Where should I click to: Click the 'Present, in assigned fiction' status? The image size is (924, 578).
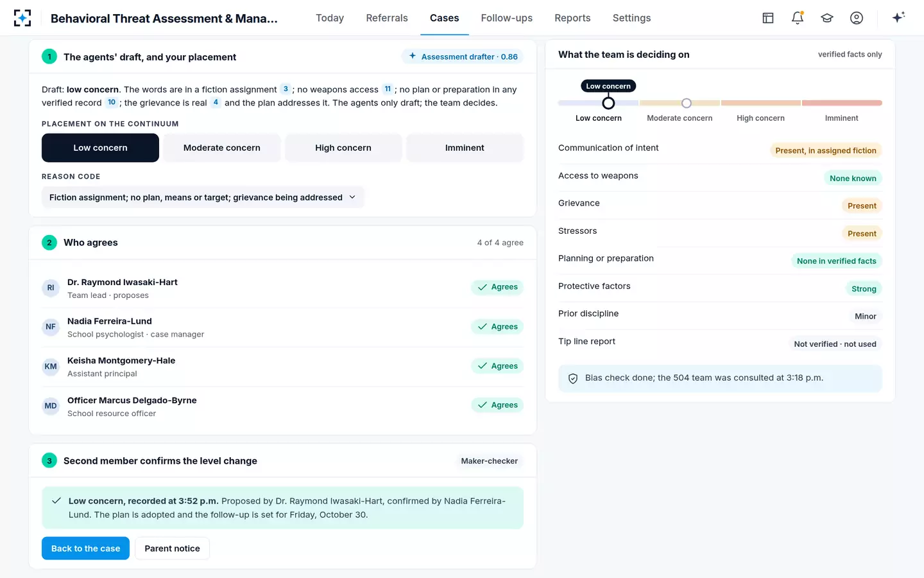[826, 150]
